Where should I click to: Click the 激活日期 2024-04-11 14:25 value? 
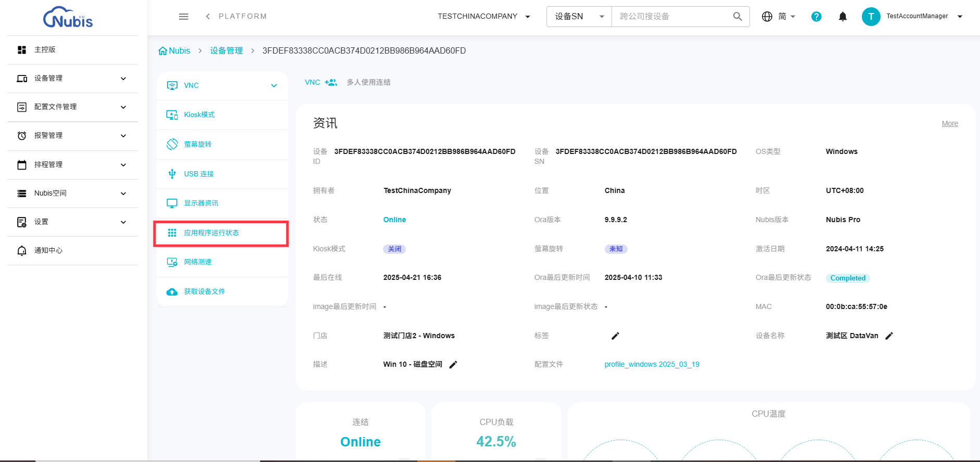855,249
